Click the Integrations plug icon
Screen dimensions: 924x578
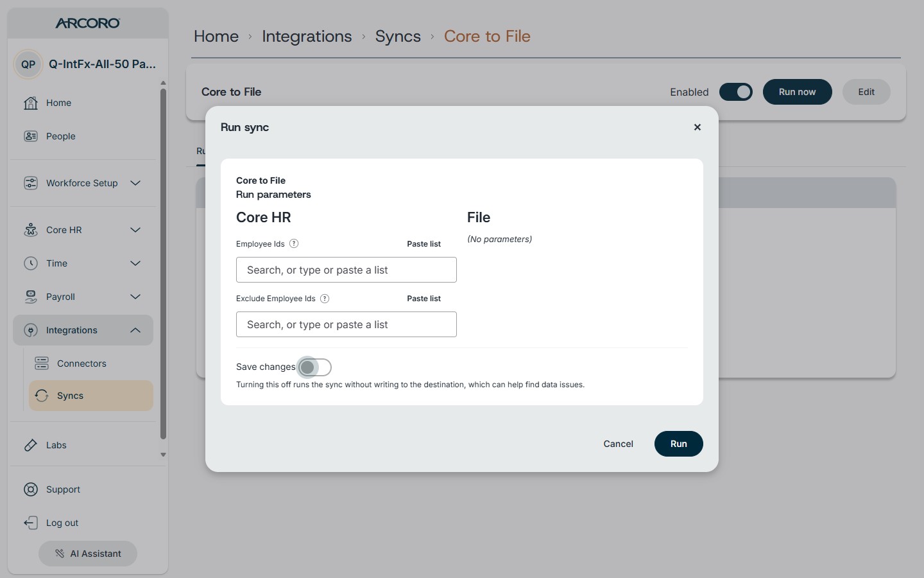pyautogui.click(x=31, y=330)
